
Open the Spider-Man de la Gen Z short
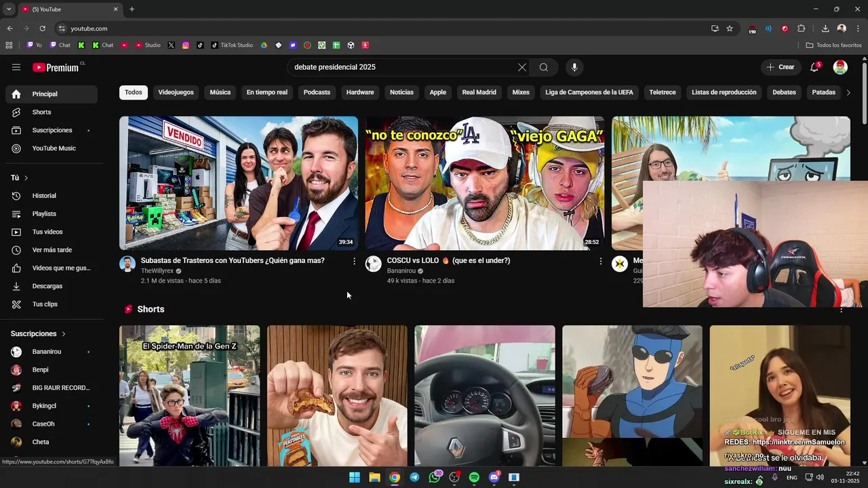point(189,396)
